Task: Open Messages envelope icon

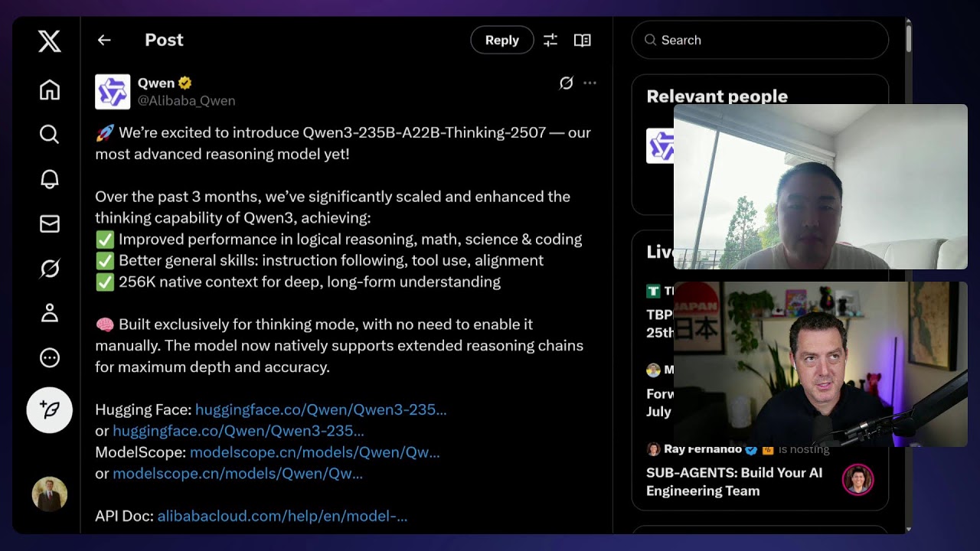Action: pyautogui.click(x=50, y=223)
